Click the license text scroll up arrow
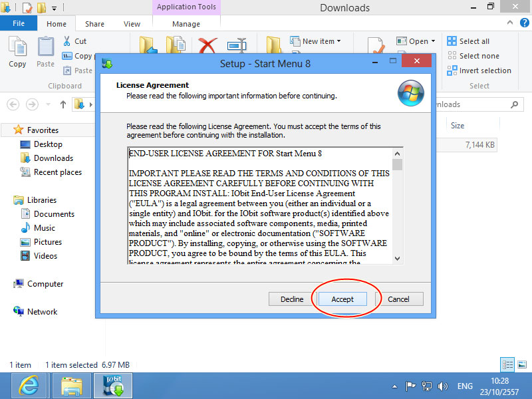 (397, 154)
